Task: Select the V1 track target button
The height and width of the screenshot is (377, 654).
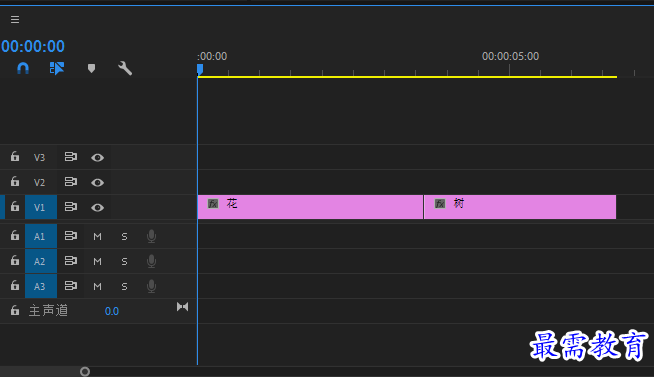Action: [40, 207]
